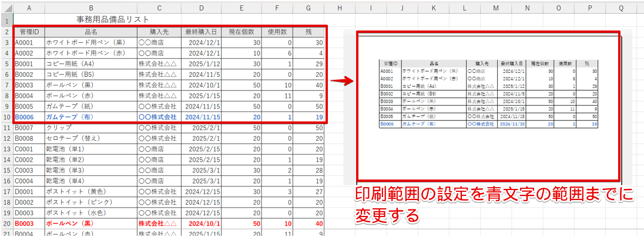Click the 2025/3/1 date in the 乾電池（単4）row
Viewport: 644px width, 237px height.
pyautogui.click(x=201, y=181)
